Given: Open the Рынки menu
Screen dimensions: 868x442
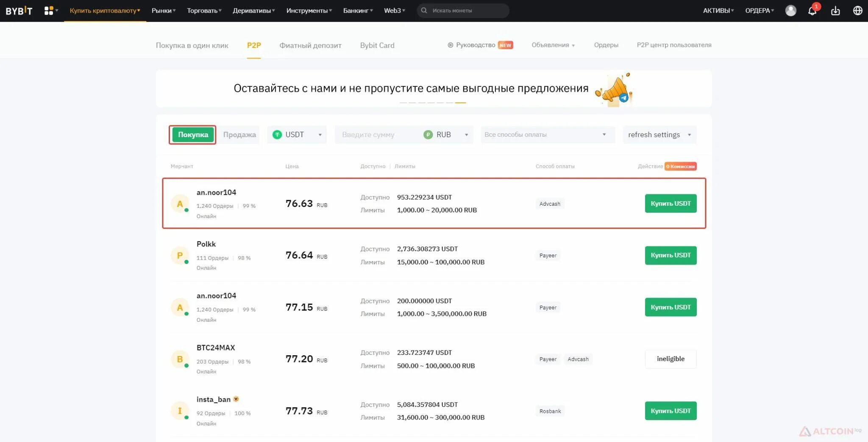Looking at the screenshot, I should tap(164, 11).
